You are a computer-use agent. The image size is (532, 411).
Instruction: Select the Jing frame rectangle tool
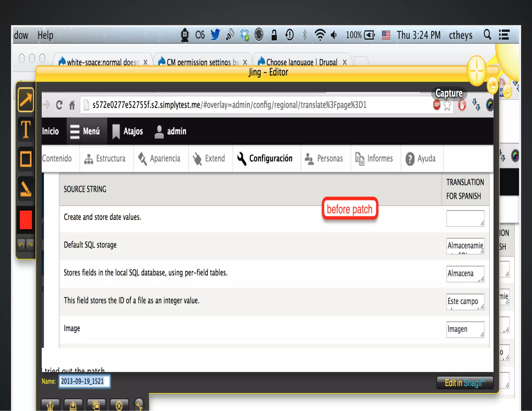pyautogui.click(x=26, y=159)
